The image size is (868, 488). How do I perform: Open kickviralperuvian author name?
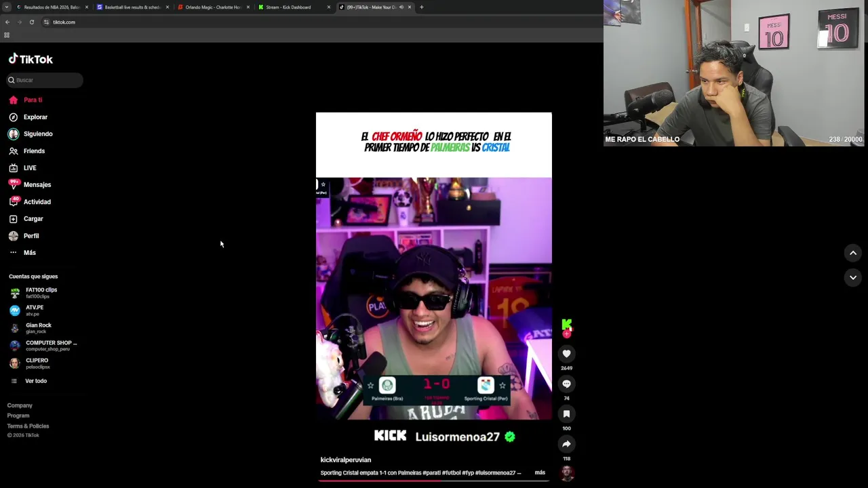[346, 460]
